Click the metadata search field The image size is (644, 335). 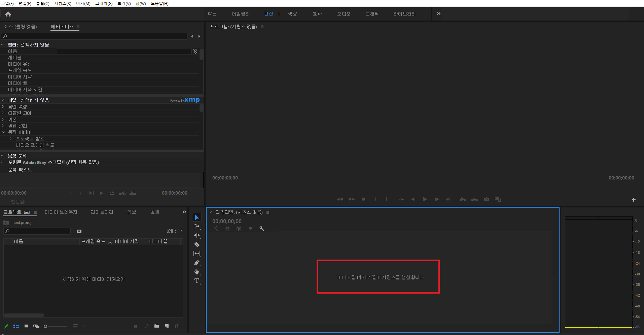pos(94,36)
